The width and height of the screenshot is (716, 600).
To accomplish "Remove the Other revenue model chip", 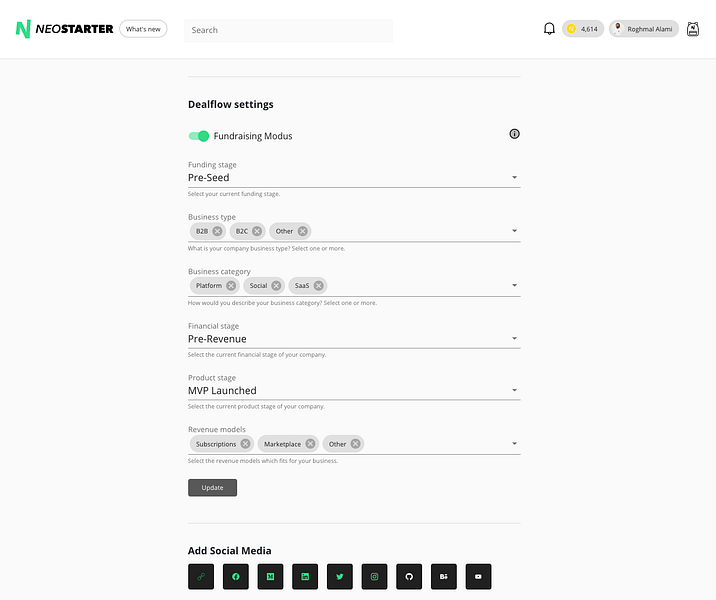I will [356, 444].
